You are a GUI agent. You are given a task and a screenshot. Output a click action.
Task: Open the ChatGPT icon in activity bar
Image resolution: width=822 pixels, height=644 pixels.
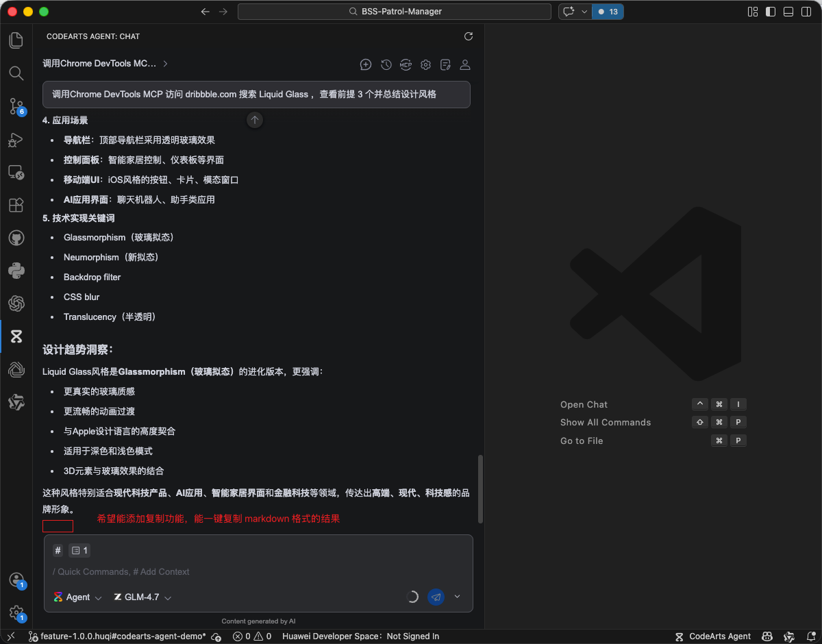click(16, 304)
